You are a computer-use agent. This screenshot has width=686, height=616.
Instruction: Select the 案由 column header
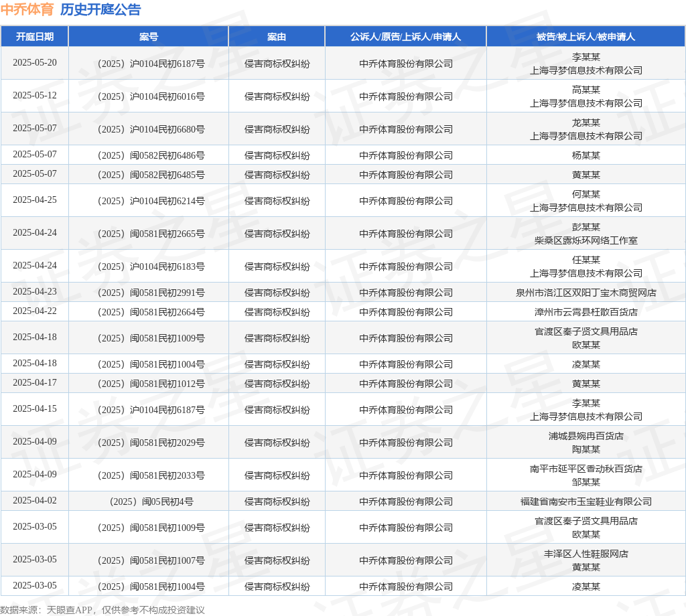(277, 37)
